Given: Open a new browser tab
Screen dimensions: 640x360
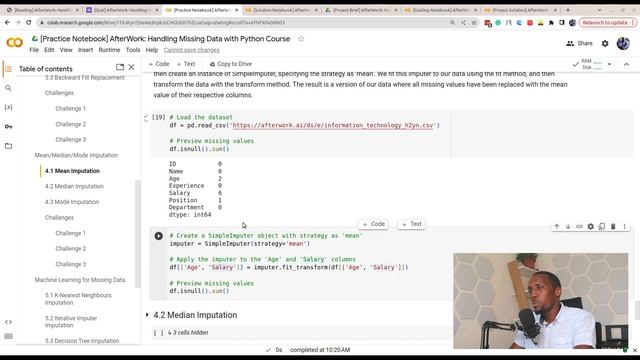Looking at the screenshot, I should click(x=568, y=9).
